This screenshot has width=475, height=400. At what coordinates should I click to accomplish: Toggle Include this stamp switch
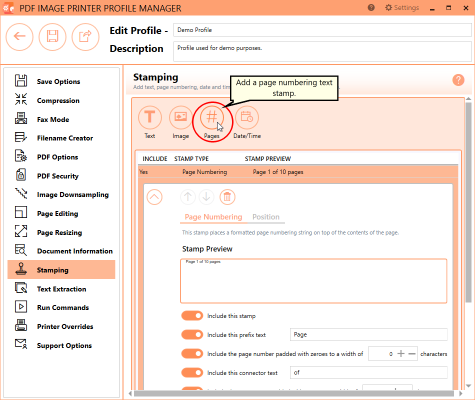coord(192,316)
